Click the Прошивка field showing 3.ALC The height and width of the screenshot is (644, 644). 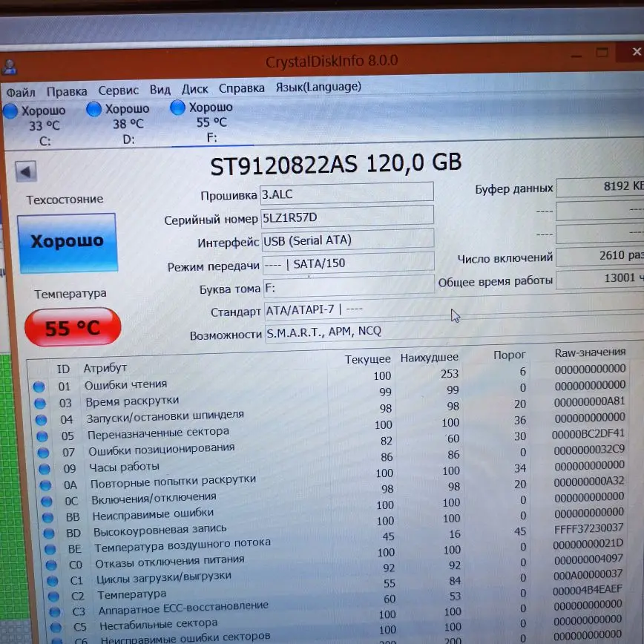(347, 193)
